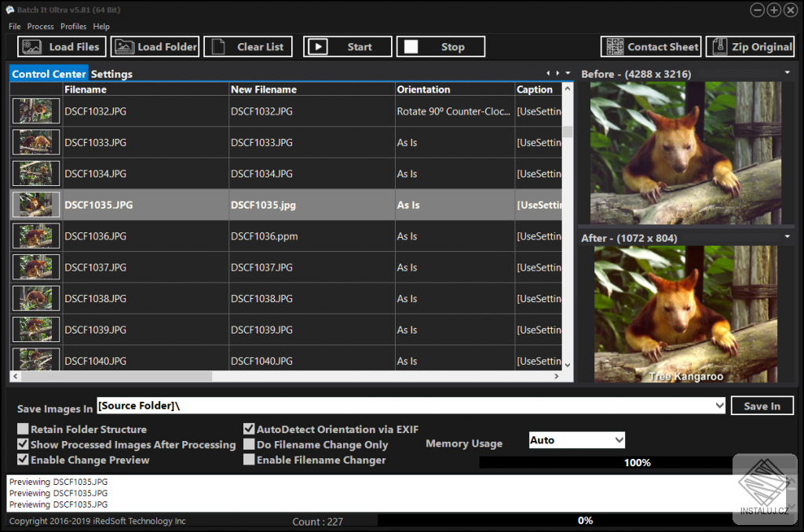Select the DSCF1036.JPG thumbnail
The height and width of the screenshot is (532, 804).
click(x=36, y=236)
